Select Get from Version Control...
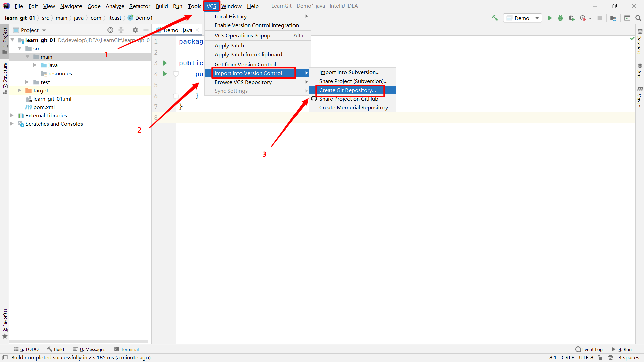Screen dimensions: 644x362 [258, 64]
